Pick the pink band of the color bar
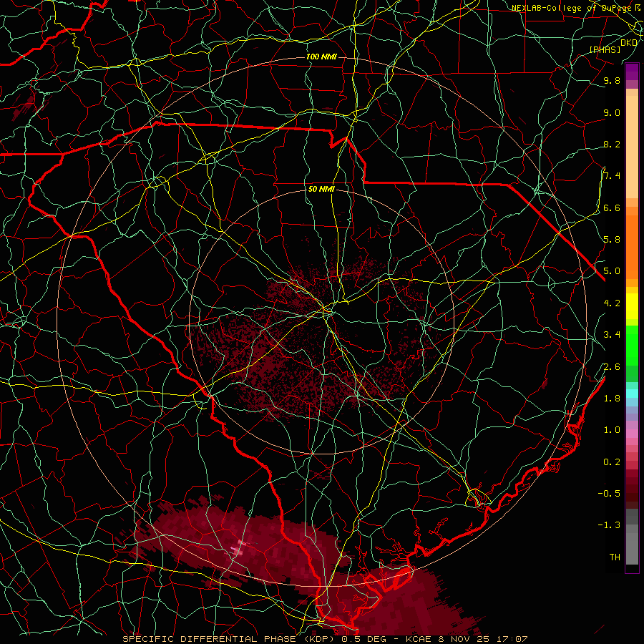This screenshot has height=644, width=644. coord(632,434)
